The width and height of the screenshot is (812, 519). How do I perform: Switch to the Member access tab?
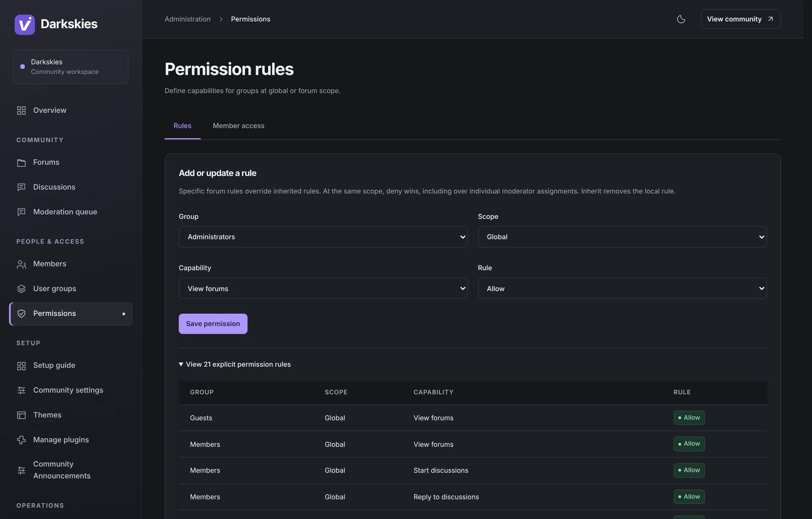point(238,126)
